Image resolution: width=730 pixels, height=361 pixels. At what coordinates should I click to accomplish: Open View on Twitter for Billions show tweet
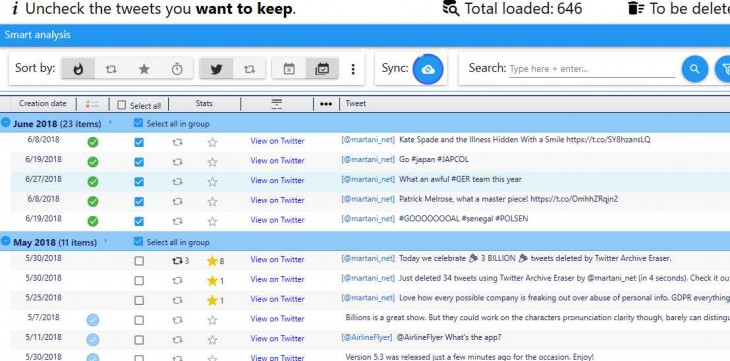pos(277,319)
